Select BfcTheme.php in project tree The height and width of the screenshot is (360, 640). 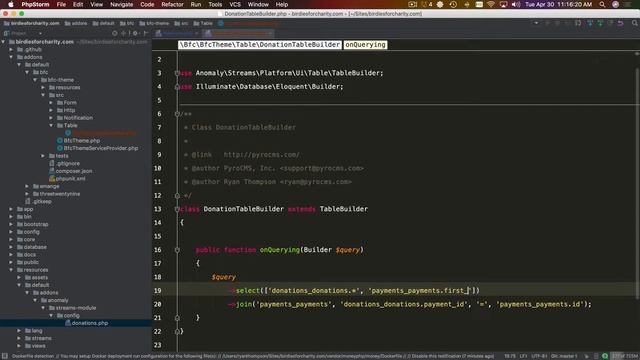click(x=82, y=141)
